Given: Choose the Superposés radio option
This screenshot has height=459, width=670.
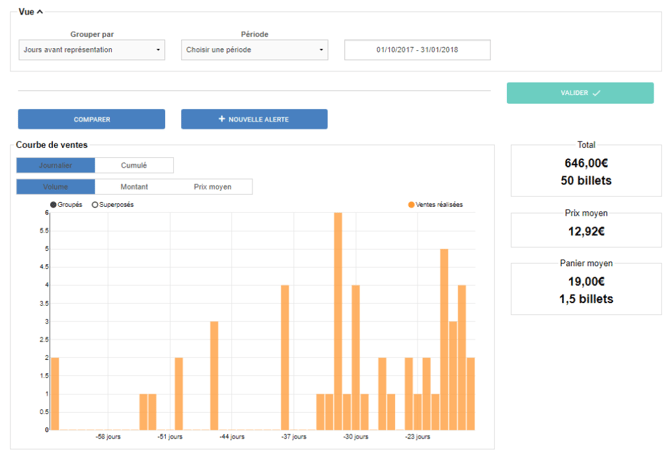Looking at the screenshot, I should 94,205.
